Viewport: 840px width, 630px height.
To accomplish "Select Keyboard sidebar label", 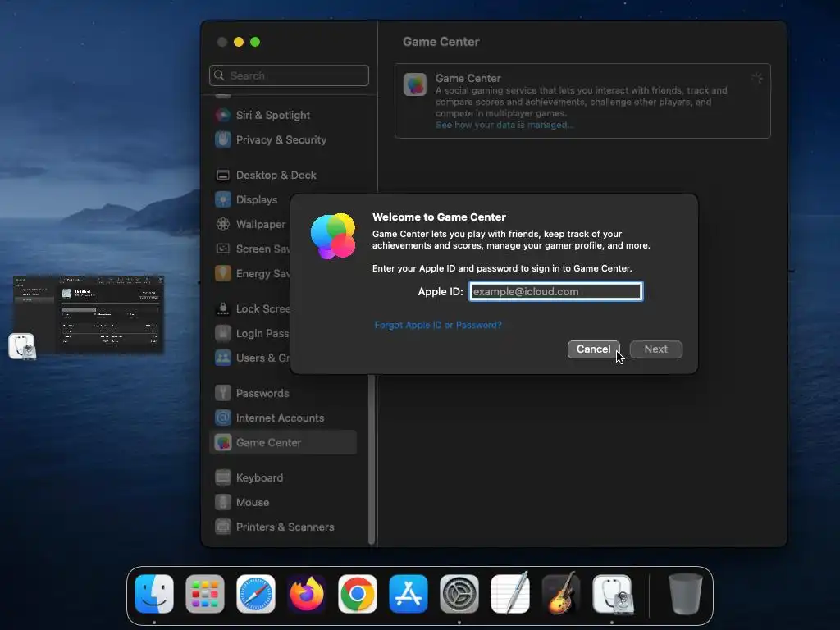I will [x=259, y=478].
